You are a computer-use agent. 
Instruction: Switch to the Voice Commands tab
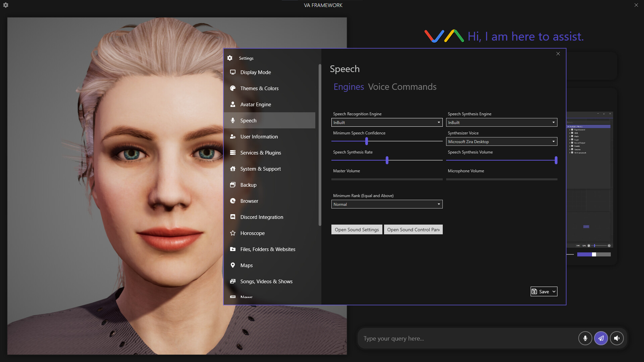tap(402, 86)
